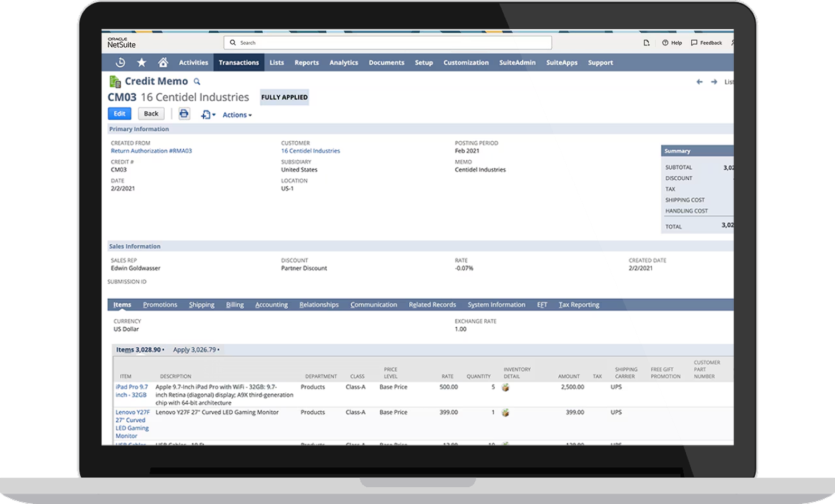Click the DESCRIPTION column header

point(175,377)
